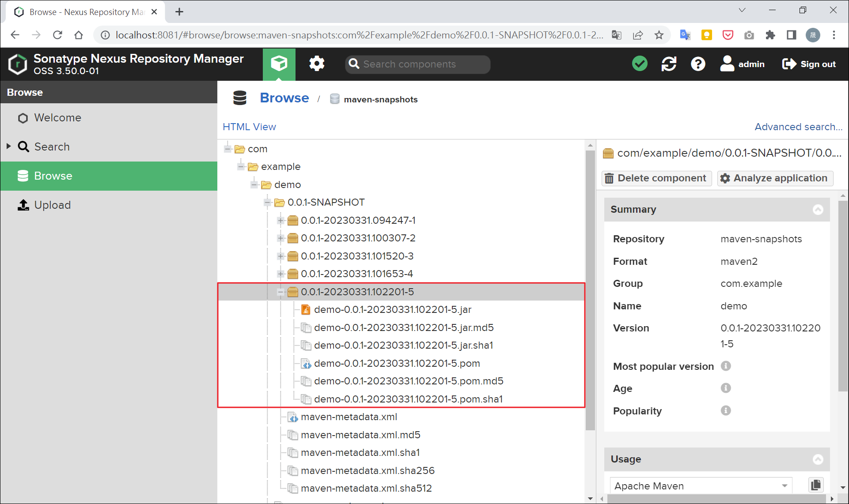Select the Upload sidebar icon
This screenshot has width=849, height=504.
click(23, 205)
